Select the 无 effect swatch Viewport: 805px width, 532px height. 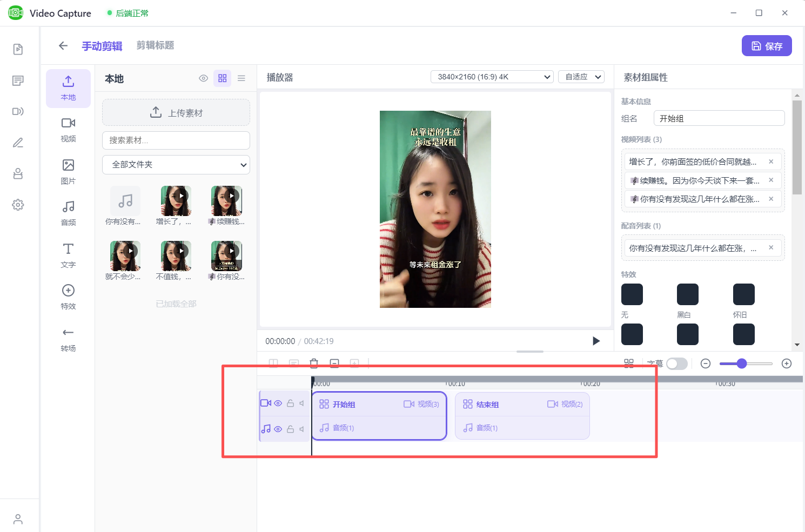(x=632, y=294)
